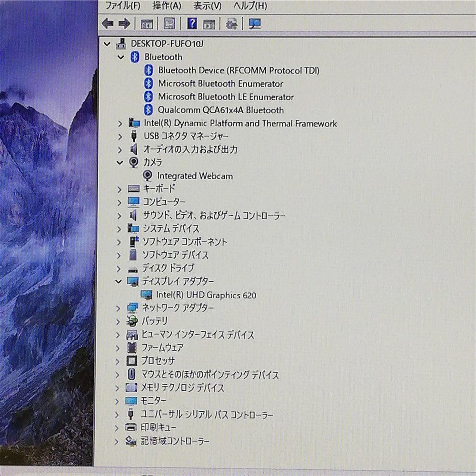Viewport: 476px width, 476px height.
Task: Expand the 記憶域コントローラー category
Action: click(x=117, y=441)
